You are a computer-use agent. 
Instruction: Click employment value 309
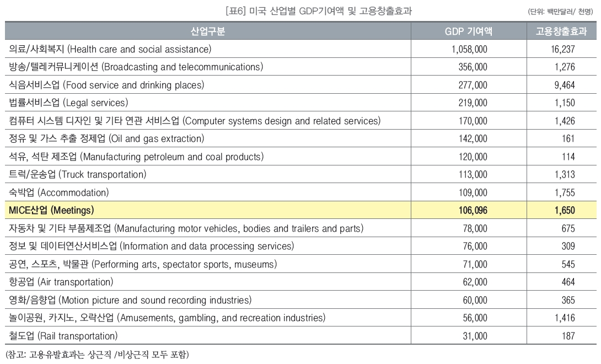pos(568,246)
